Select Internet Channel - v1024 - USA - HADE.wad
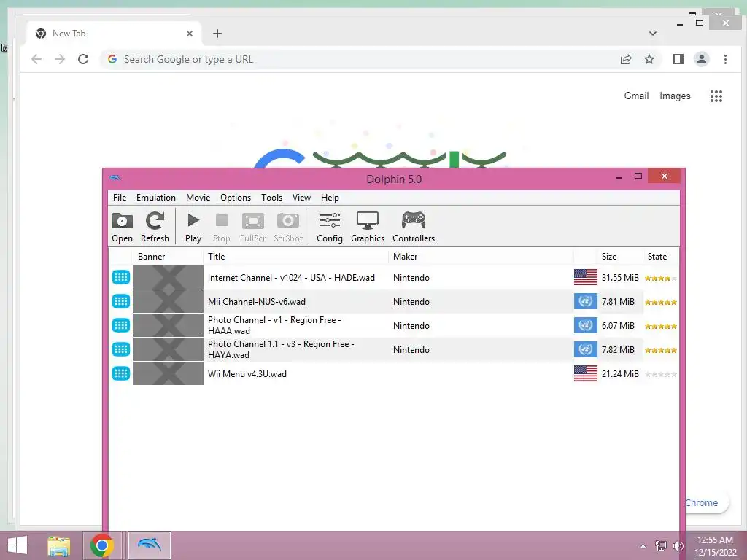 tap(291, 278)
